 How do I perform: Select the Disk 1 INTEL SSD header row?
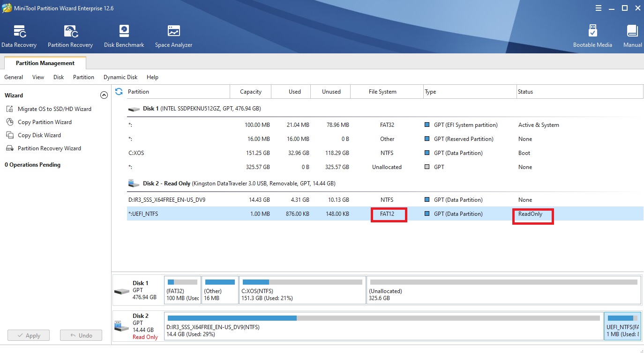385,109
